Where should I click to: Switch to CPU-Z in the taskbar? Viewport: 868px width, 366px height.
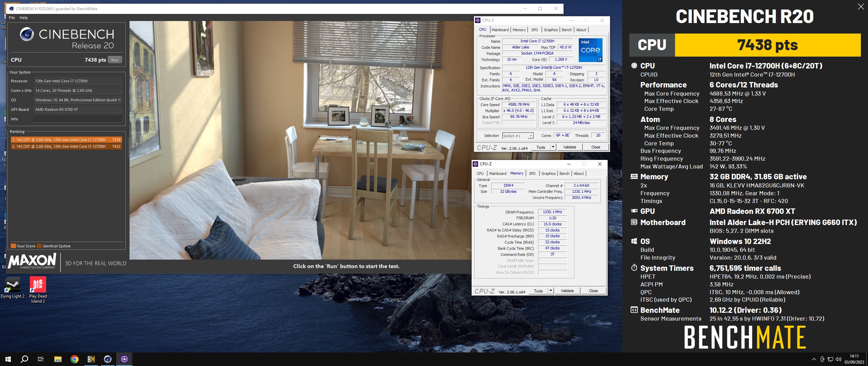click(124, 359)
